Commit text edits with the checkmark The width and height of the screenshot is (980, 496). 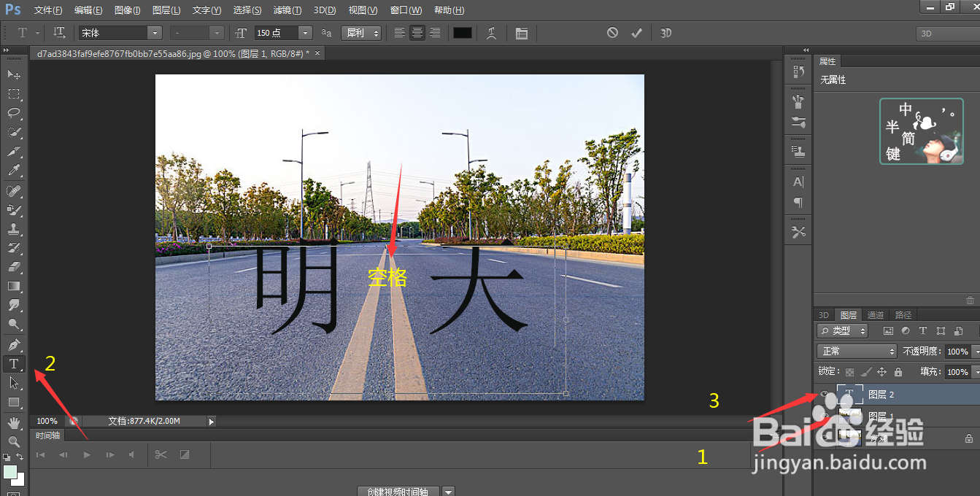coord(636,32)
